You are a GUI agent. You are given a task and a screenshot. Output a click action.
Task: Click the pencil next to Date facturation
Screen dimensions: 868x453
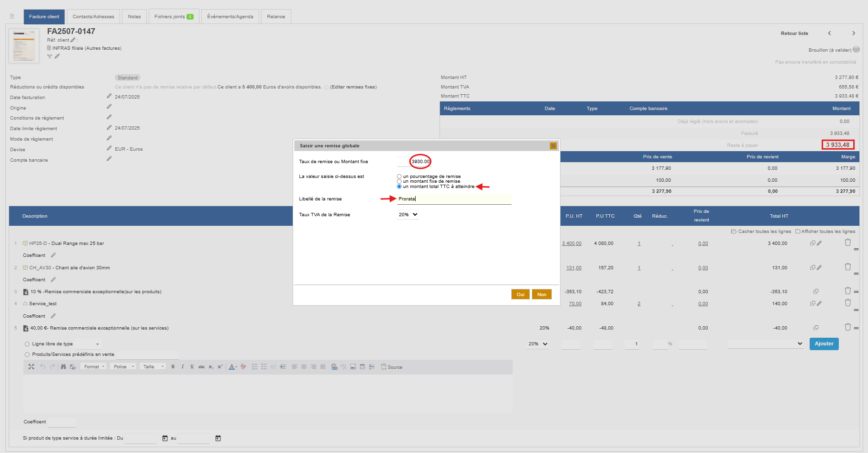coord(109,97)
